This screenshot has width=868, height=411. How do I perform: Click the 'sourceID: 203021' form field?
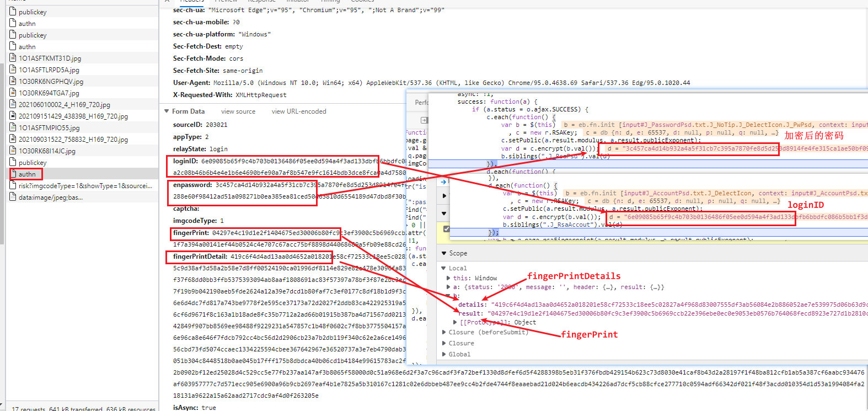200,125
